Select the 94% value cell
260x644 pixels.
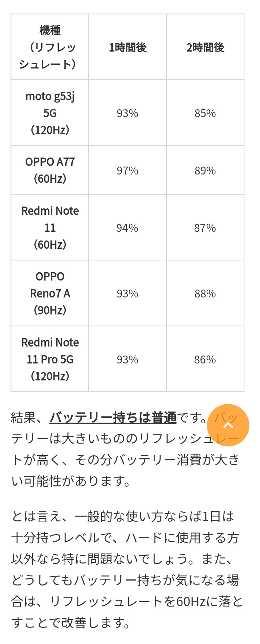(x=127, y=228)
